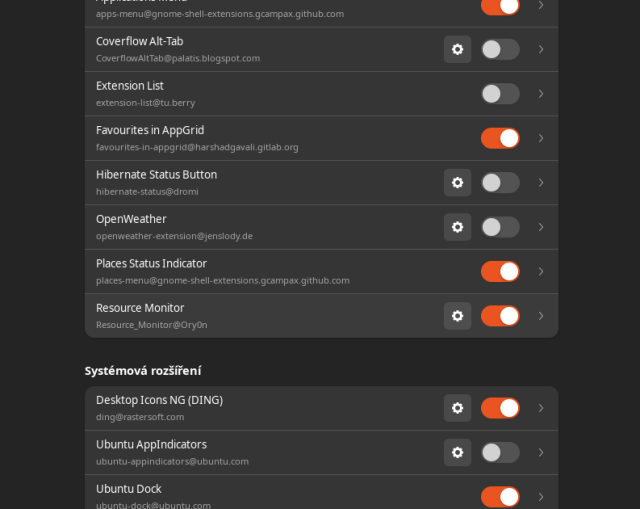640x509 pixels.
Task: Disable Favourites in AppGrid extension
Action: point(500,138)
